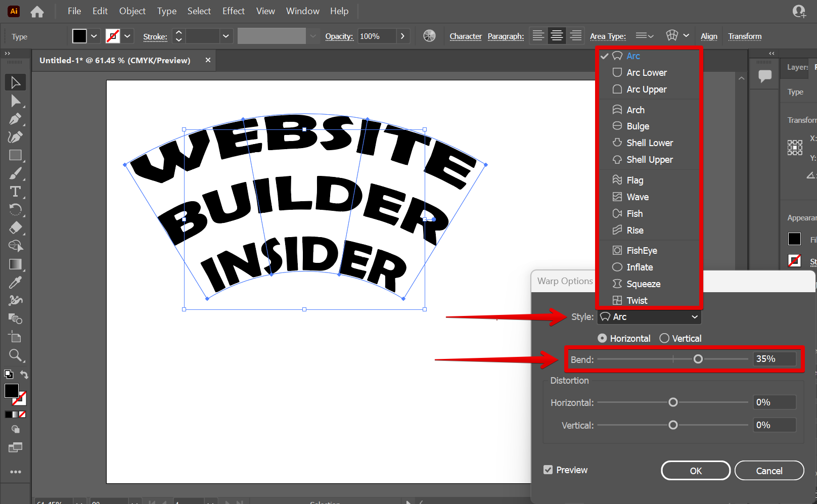The image size is (817, 504).
Task: Open the fill color dropdown arrow
Action: (x=94, y=36)
